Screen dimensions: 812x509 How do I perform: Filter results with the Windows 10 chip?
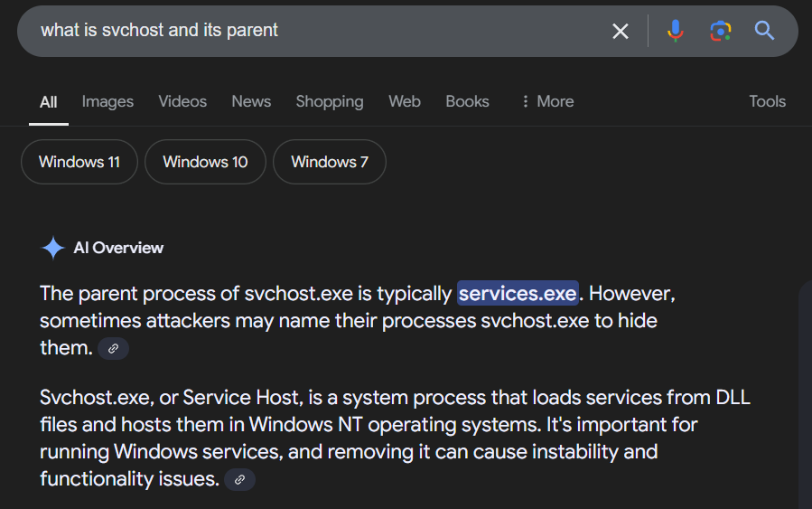[x=205, y=162]
